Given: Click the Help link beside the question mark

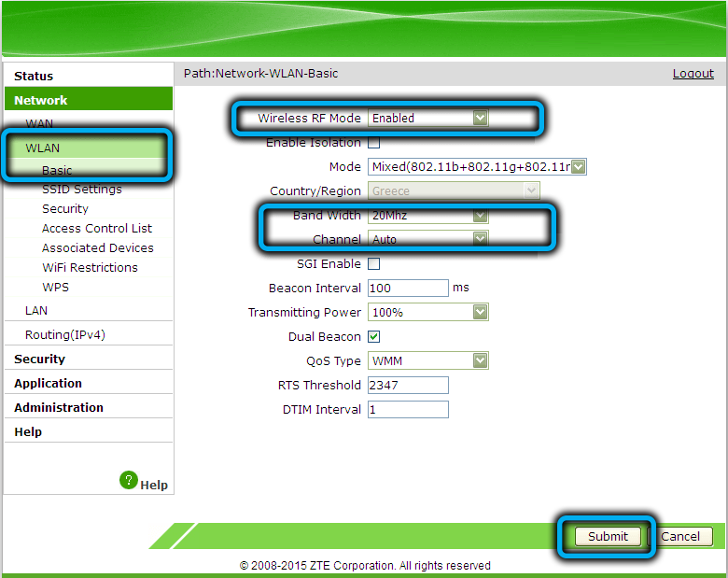Looking at the screenshot, I should click(154, 485).
